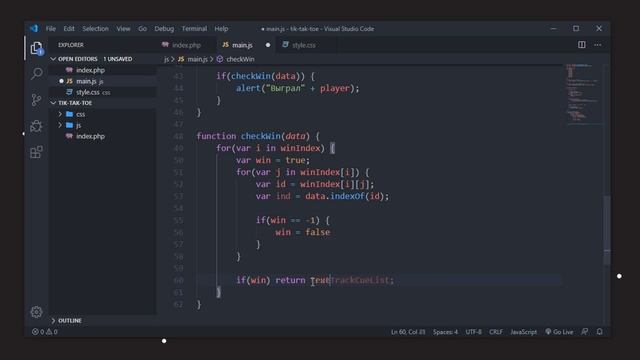This screenshot has height=360, width=640.
Task: Expand the js folder
Action: [78, 125]
